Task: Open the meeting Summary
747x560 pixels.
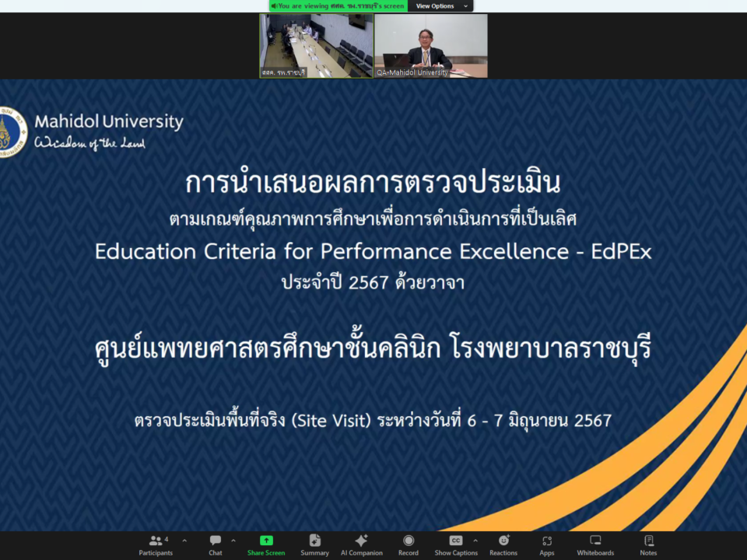Action: pos(314,544)
